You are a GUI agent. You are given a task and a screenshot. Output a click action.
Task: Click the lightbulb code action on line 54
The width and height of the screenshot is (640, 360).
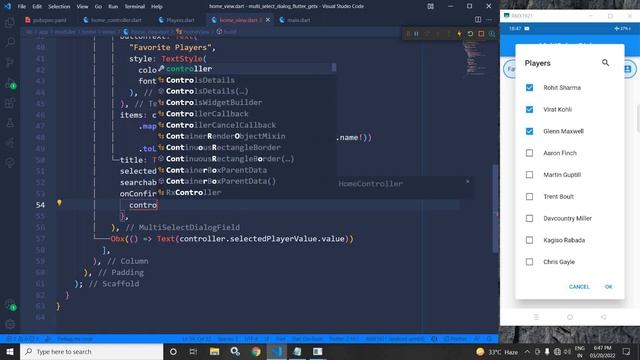pyautogui.click(x=59, y=202)
